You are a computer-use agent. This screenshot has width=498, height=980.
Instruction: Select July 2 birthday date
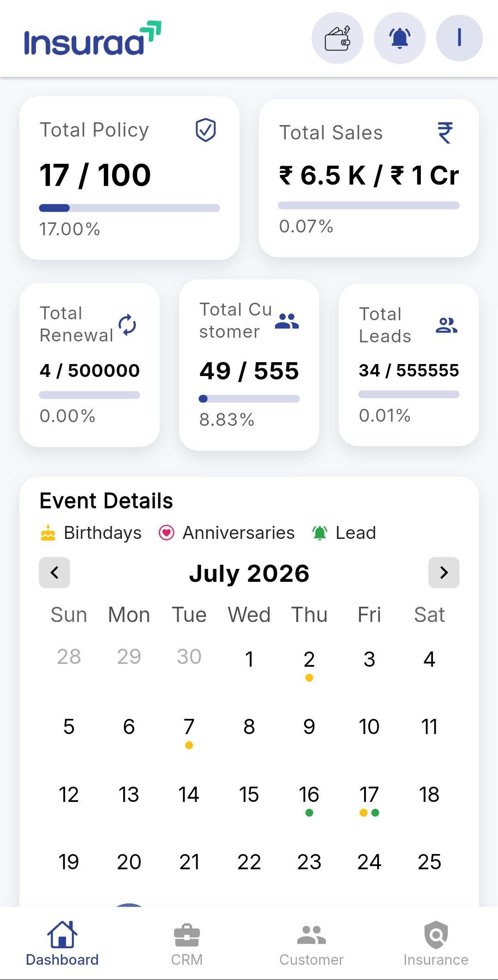309,663
